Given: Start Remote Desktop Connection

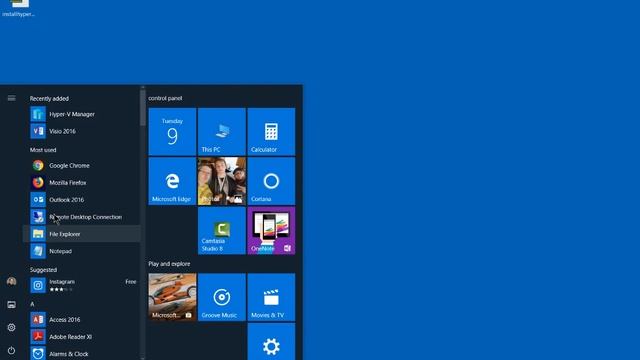Looking at the screenshot, I should click(82, 217).
